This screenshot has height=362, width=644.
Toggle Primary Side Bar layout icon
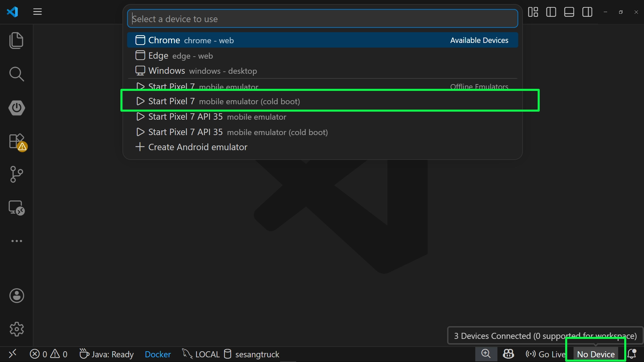click(551, 12)
